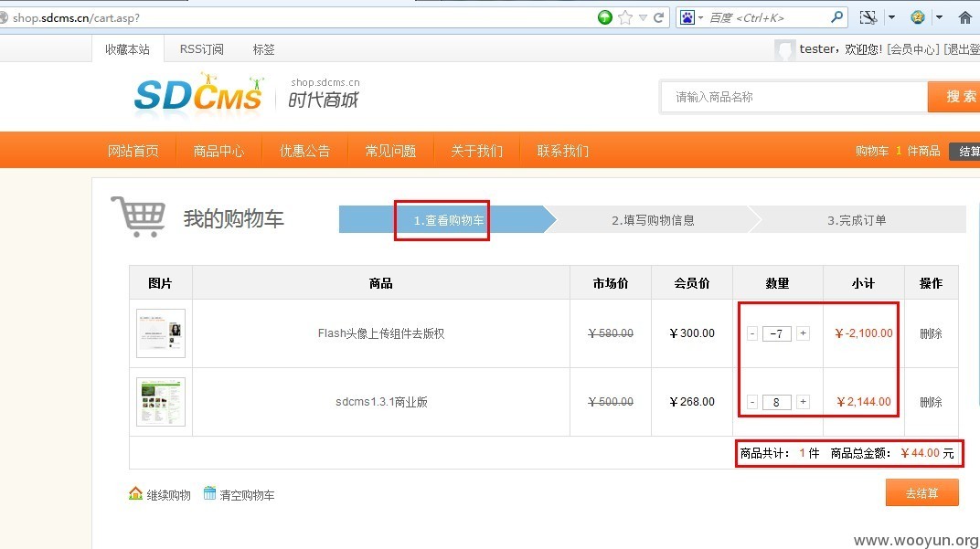This screenshot has height=549, width=980.
Task: Open 商品中心 menu item
Action: pyautogui.click(x=218, y=151)
